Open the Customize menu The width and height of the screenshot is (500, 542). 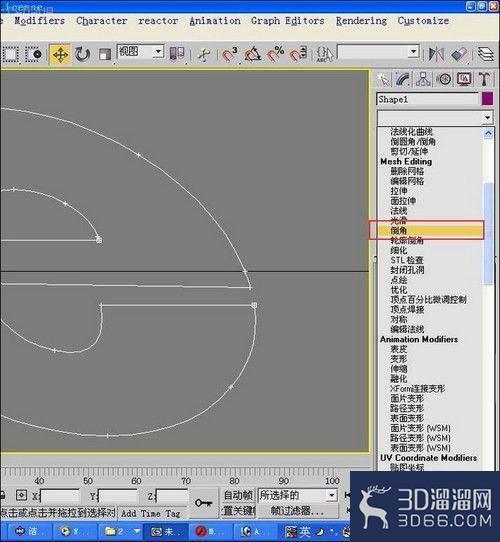[423, 21]
